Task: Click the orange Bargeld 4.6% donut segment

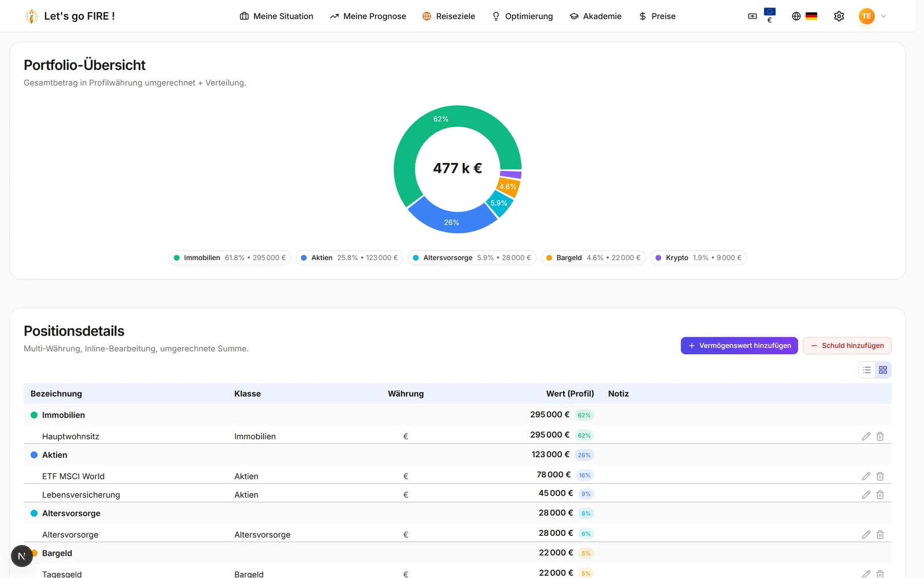Action: [509, 187]
